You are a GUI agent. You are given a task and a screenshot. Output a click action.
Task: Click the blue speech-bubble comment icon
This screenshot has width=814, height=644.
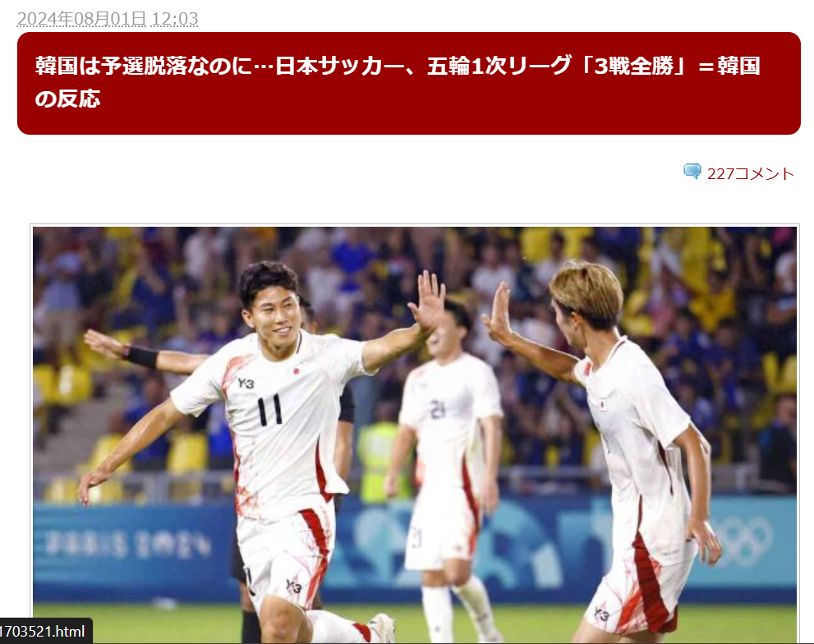pyautogui.click(x=692, y=172)
